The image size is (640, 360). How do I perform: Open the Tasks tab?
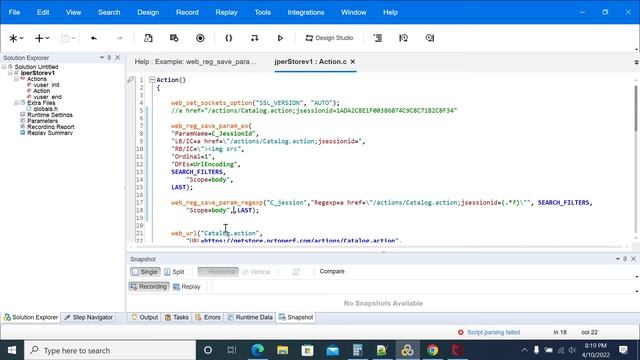(177, 317)
